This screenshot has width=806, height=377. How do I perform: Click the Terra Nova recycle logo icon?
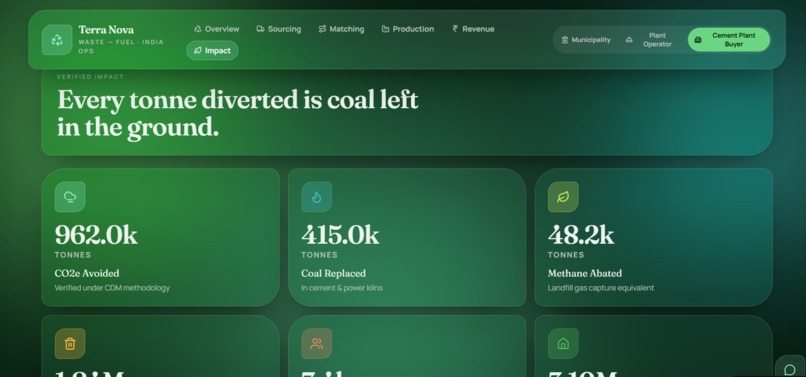coord(57,40)
